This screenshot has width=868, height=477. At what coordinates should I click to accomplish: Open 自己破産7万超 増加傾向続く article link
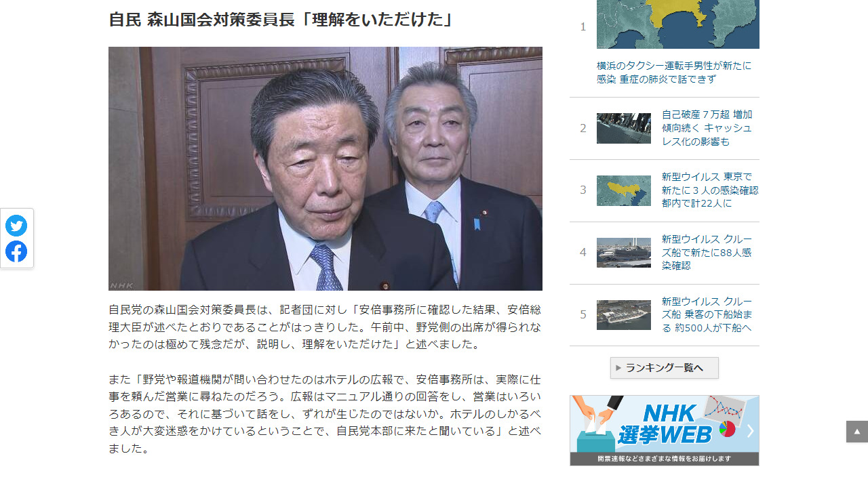[707, 128]
